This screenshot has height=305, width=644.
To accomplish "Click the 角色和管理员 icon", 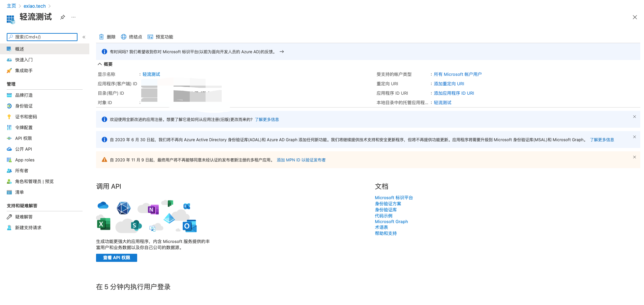I will tap(9, 181).
